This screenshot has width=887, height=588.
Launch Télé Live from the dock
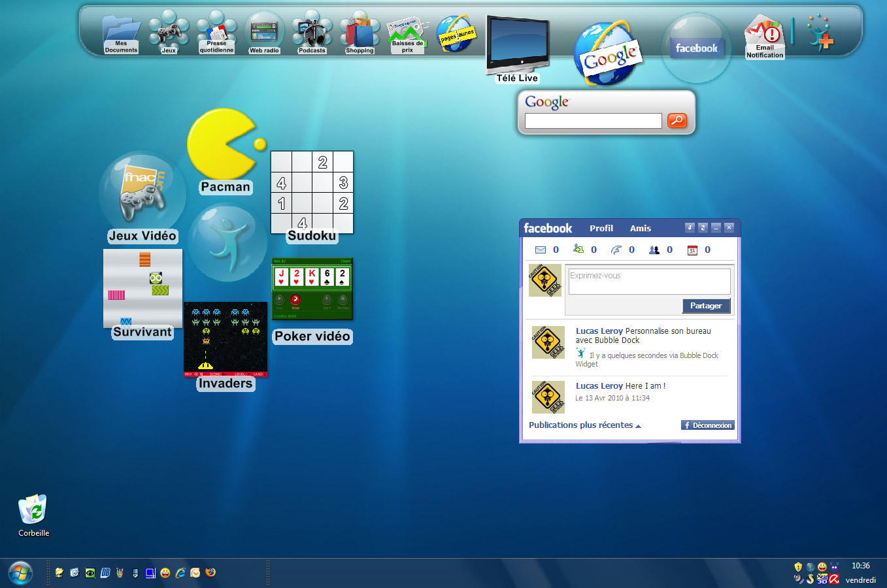517,50
